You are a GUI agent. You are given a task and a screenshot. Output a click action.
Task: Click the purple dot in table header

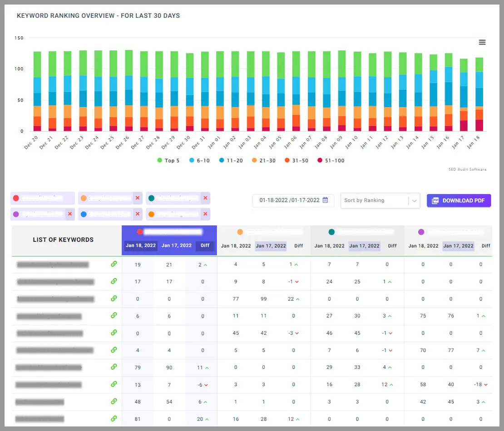click(421, 232)
